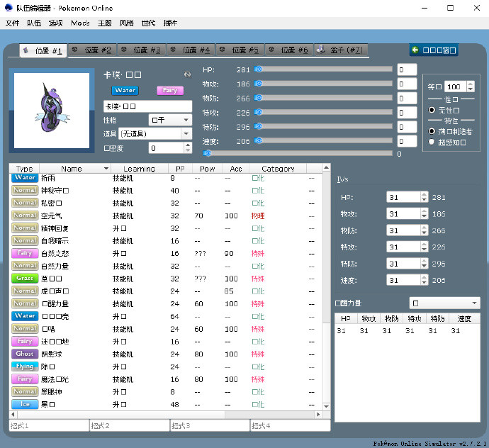Open the nature (性格) dropdown
The width and height of the screenshot is (489, 448).
170,120
